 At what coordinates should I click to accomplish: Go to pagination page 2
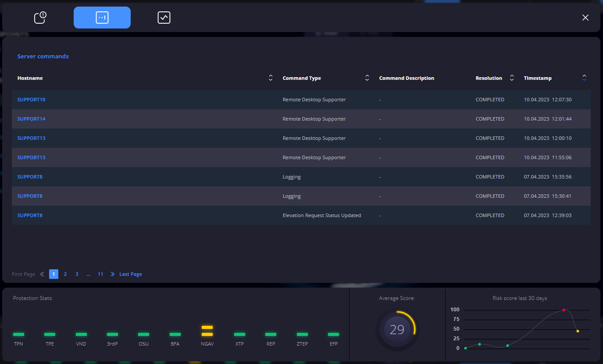(x=65, y=274)
